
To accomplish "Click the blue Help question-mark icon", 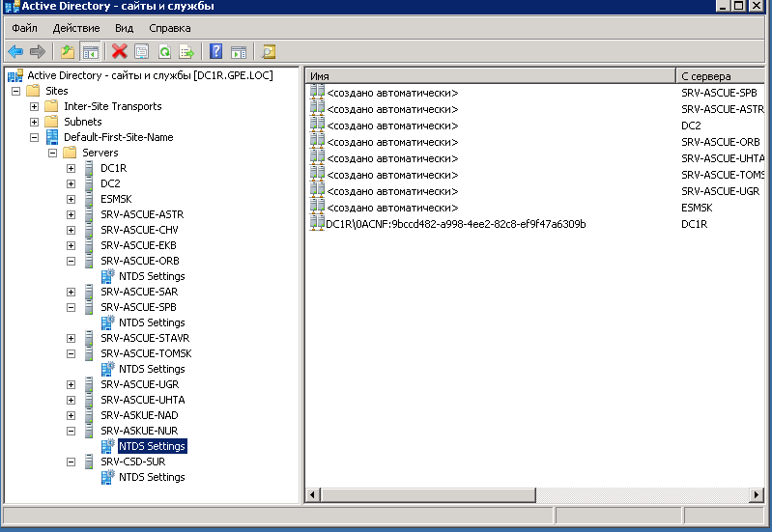I will [215, 51].
